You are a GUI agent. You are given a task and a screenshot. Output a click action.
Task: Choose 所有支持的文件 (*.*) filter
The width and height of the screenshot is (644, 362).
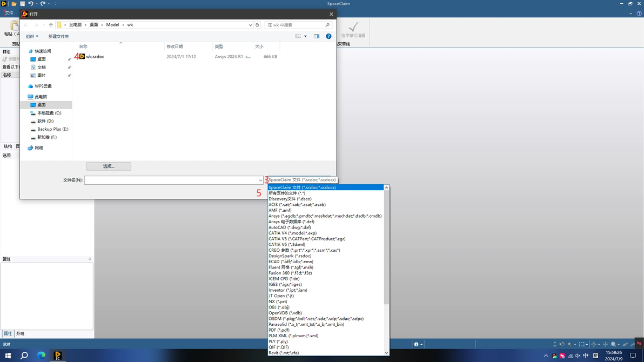(x=287, y=193)
